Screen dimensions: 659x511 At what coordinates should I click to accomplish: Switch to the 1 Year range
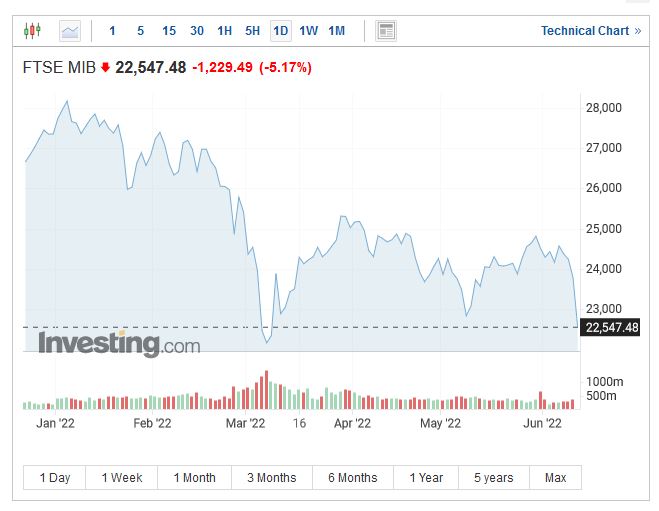(x=426, y=478)
